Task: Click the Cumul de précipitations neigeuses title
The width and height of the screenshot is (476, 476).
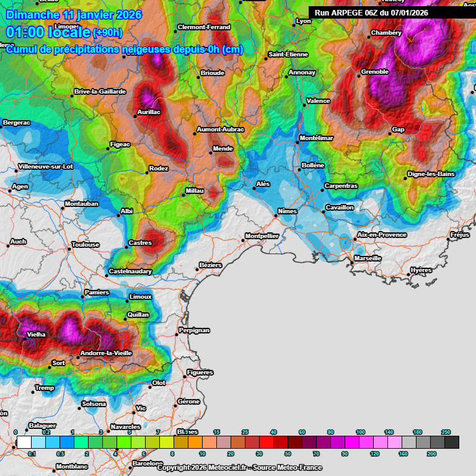Action: coord(124,50)
